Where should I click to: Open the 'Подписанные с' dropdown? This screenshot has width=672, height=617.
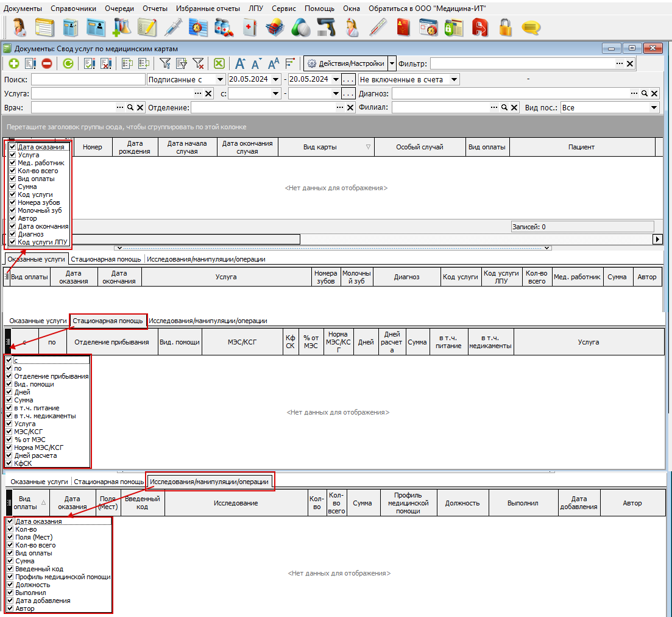(x=221, y=79)
